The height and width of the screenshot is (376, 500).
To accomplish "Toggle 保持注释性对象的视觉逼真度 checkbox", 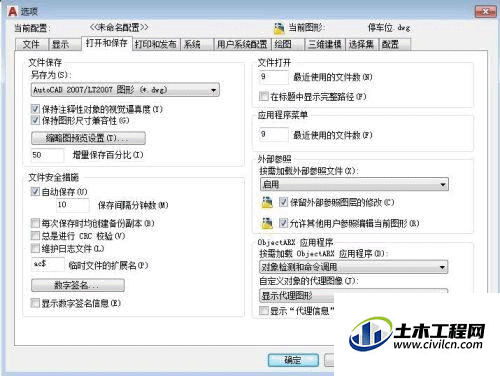I will click(x=35, y=109).
